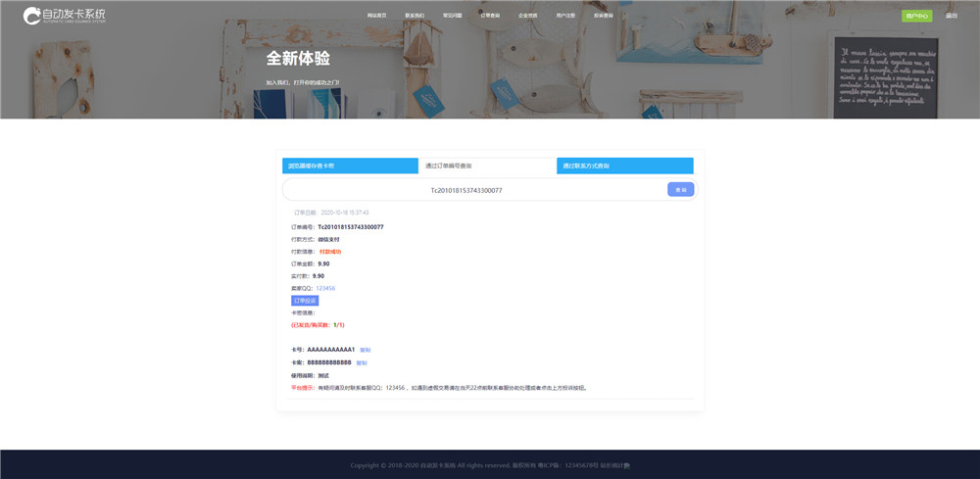980x479 pixels.
Task: Copy the card password BBBBBBBBBBBB via 复制
Action: 362,363
